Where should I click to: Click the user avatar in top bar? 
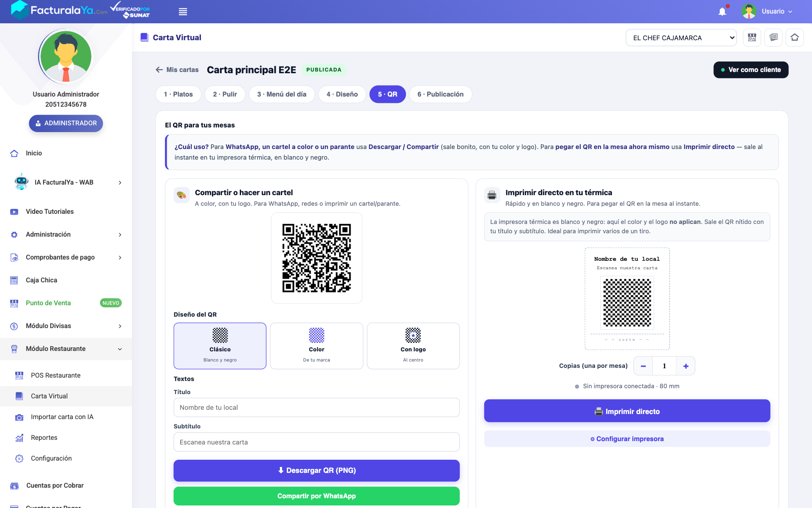pyautogui.click(x=749, y=11)
